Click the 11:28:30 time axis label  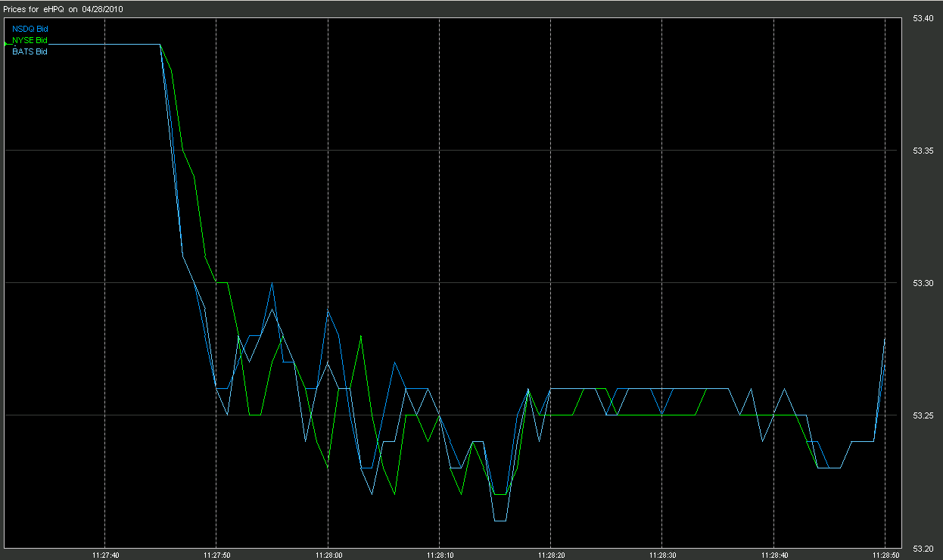662,555
